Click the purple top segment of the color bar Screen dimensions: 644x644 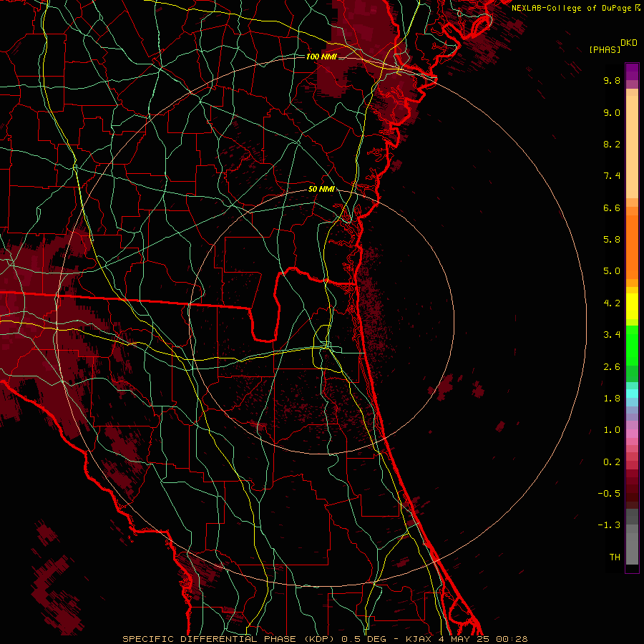click(632, 72)
